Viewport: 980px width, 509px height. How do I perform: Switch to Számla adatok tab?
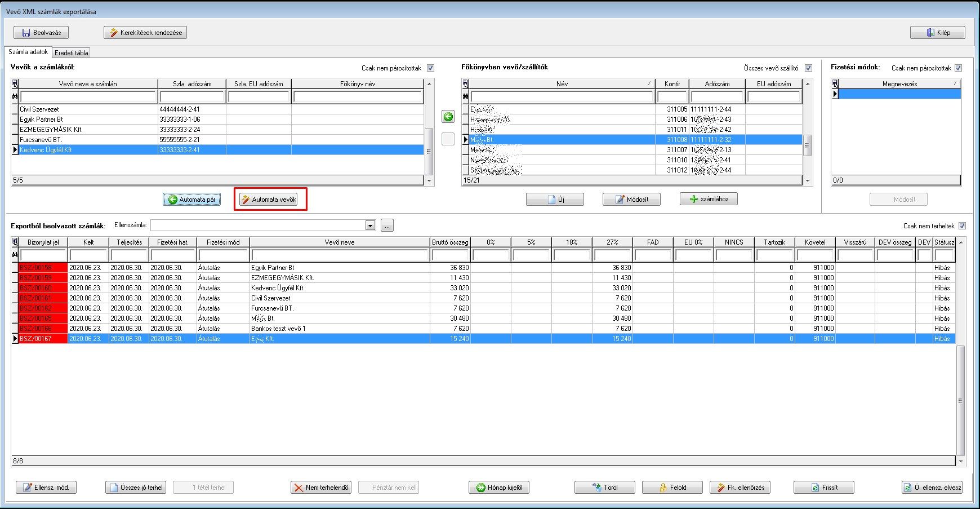pyautogui.click(x=28, y=52)
